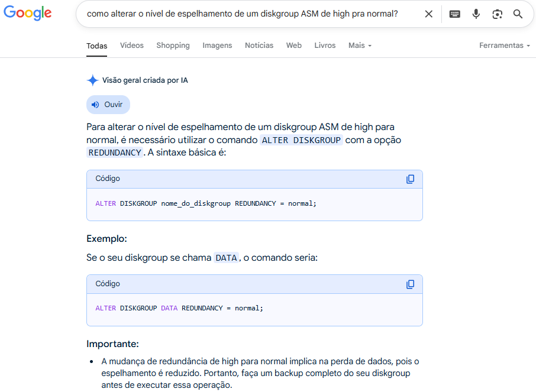Click the magnifying glass search button
The height and width of the screenshot is (392, 536).
pos(518,14)
